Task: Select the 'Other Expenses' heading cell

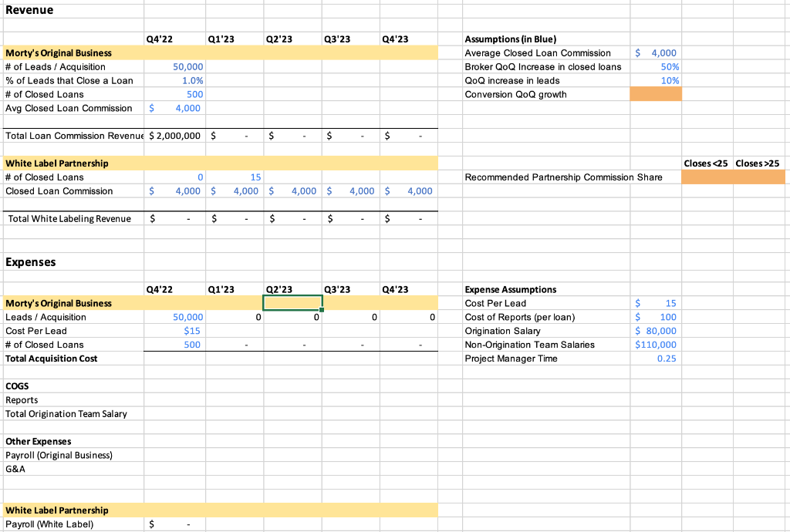Action: coord(39,441)
